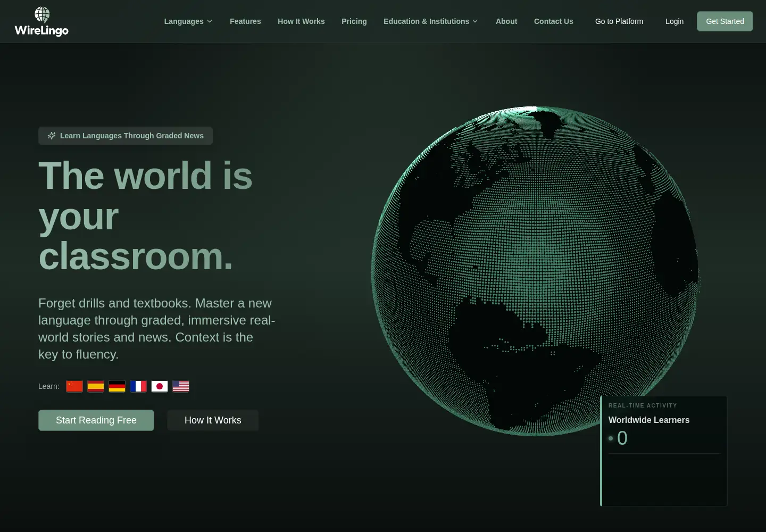Click the Get Started button
Image resolution: width=766 pixels, height=532 pixels.
pyautogui.click(x=725, y=21)
